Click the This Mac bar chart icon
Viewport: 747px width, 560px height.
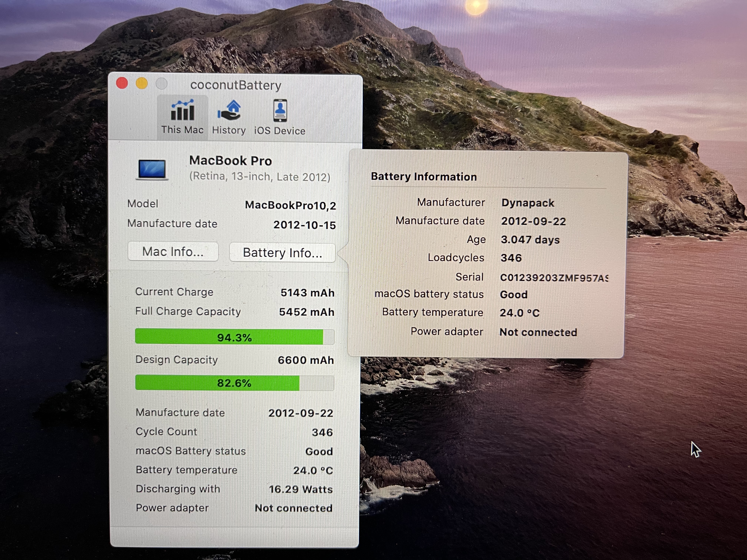coord(182,110)
